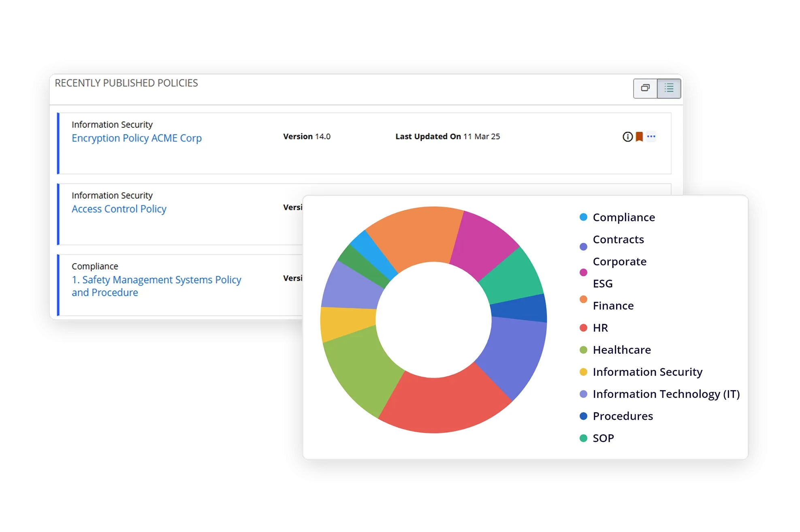Switch to list view layout icon

pyautogui.click(x=669, y=88)
